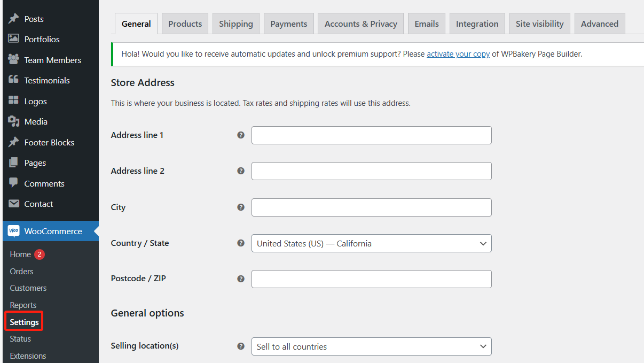Click the activate your copy link
644x363 pixels.
tap(458, 54)
